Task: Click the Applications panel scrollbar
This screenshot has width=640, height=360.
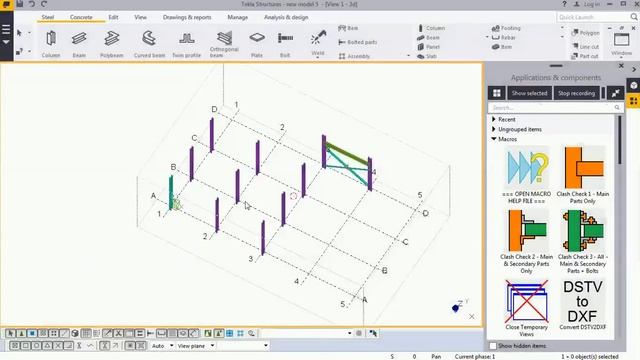Action: 620,140
